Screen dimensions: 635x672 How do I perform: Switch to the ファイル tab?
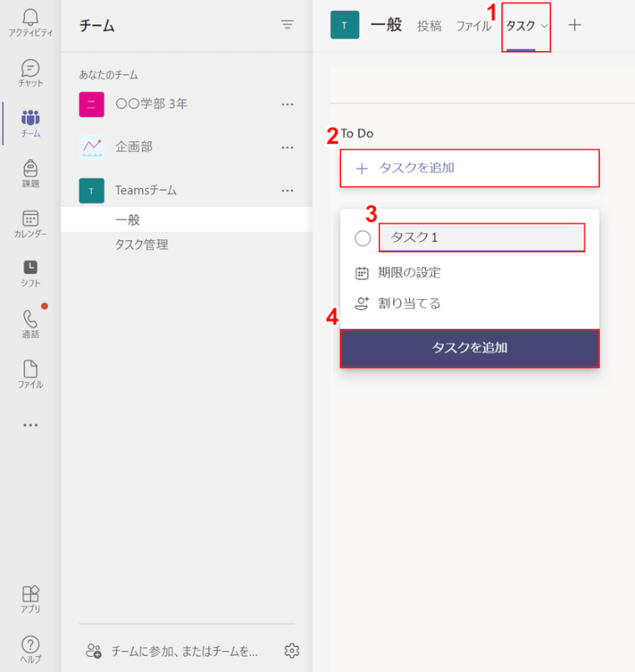(474, 26)
